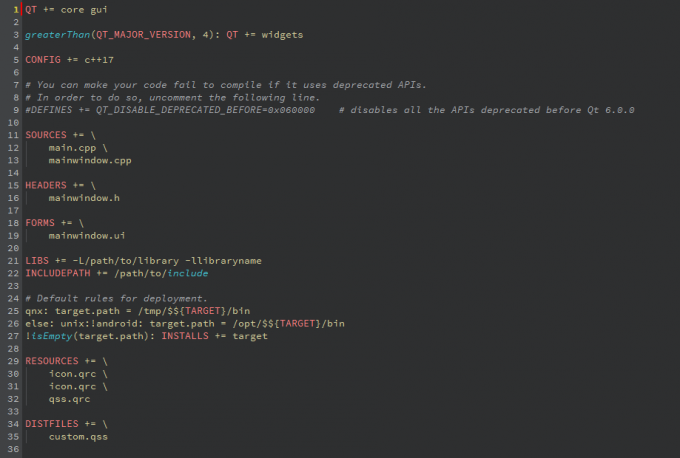Place cursor on main.cpp entry
This screenshot has width=680, height=458.
[x=71, y=147]
